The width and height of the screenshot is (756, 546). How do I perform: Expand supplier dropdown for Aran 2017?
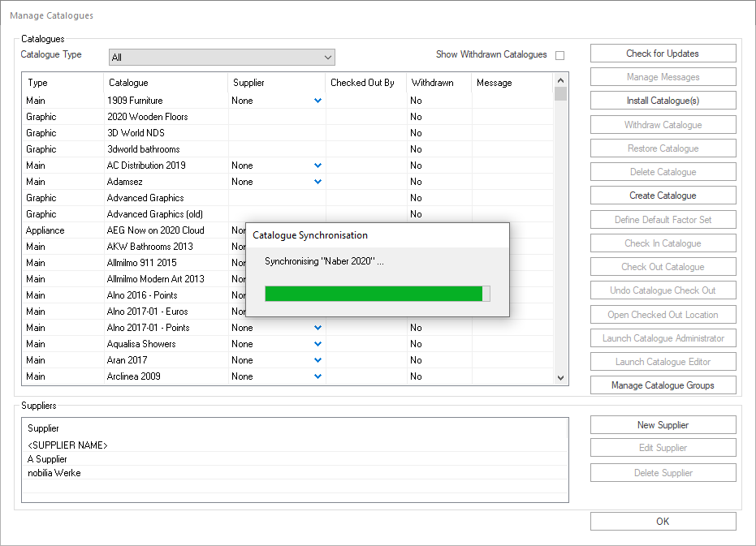pos(318,360)
